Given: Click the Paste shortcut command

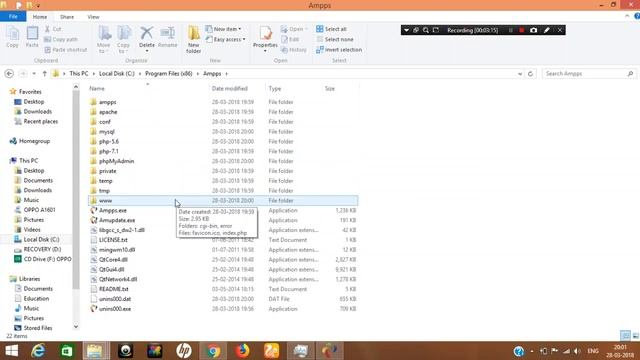Looking at the screenshot, I should 65,49.
